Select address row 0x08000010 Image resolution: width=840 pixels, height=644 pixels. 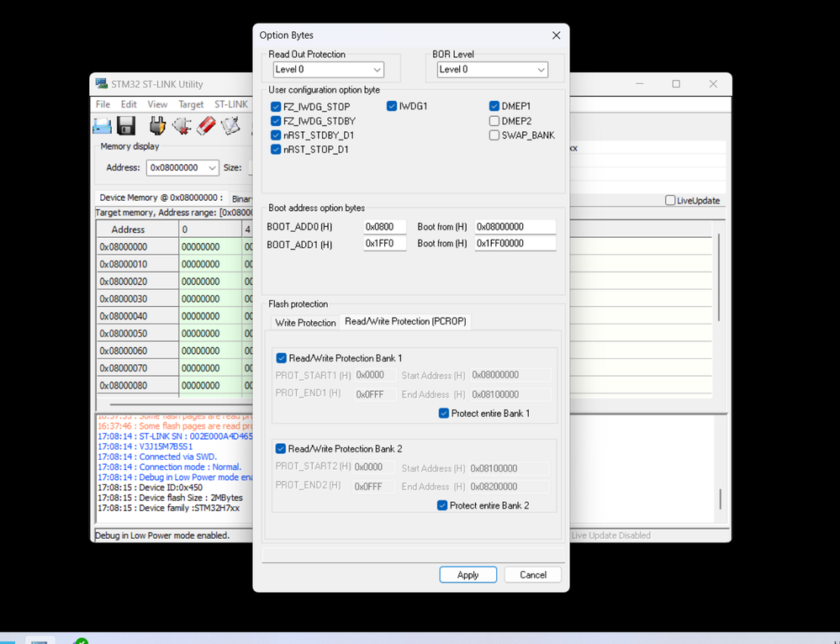coord(138,264)
